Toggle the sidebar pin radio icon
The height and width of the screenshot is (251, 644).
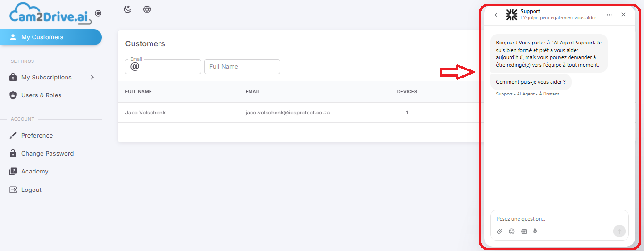click(98, 14)
